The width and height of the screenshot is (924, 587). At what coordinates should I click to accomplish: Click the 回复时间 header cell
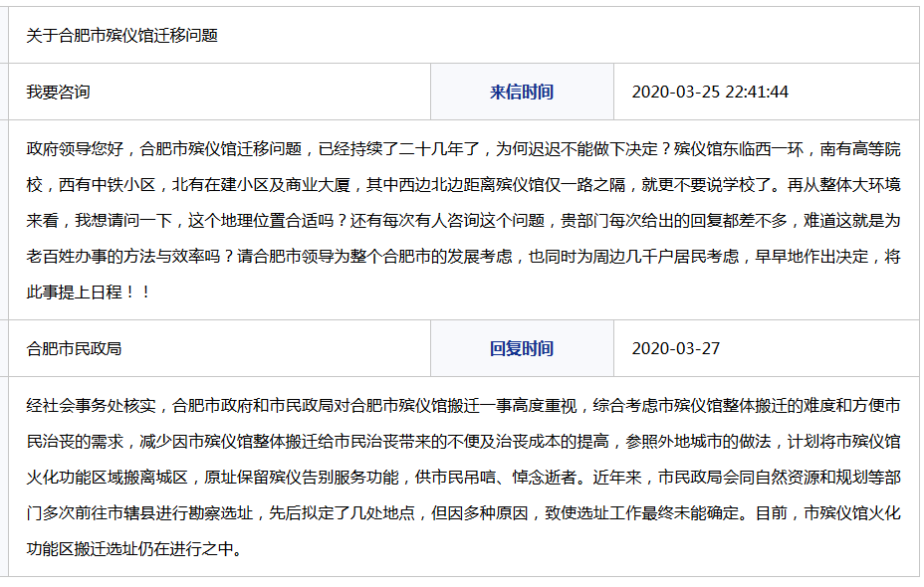[522, 348]
